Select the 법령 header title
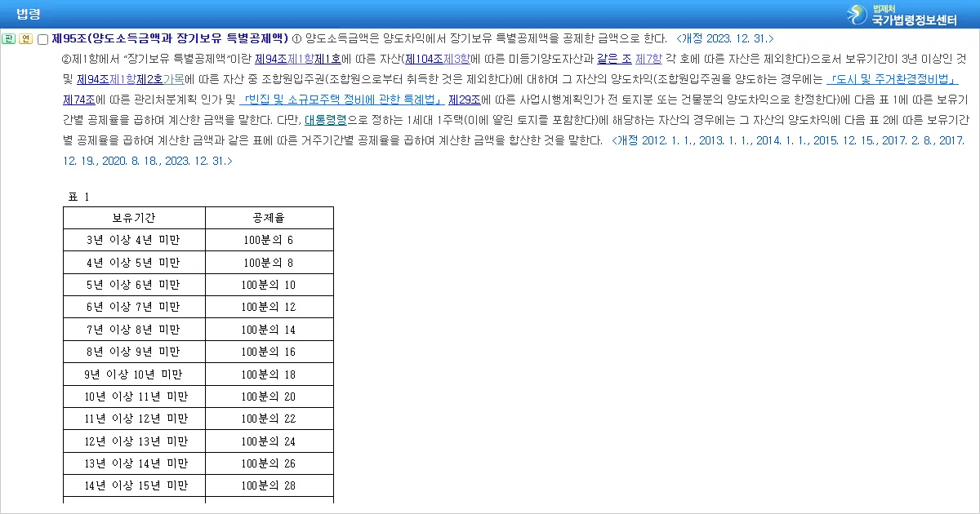This screenshot has height=514, width=980. 29,14
